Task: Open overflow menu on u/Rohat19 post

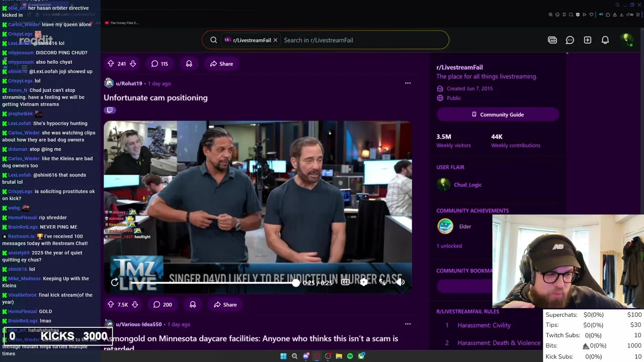Action: 408,83
